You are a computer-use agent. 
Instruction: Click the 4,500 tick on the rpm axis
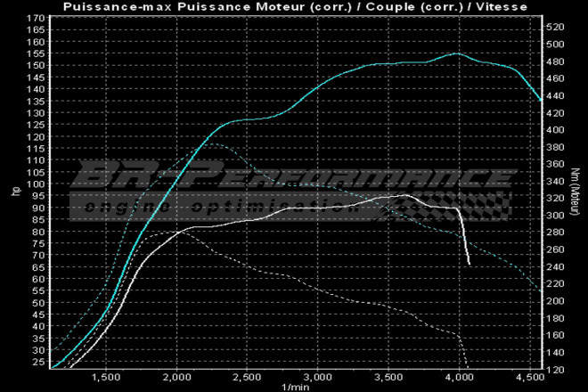tap(530, 378)
